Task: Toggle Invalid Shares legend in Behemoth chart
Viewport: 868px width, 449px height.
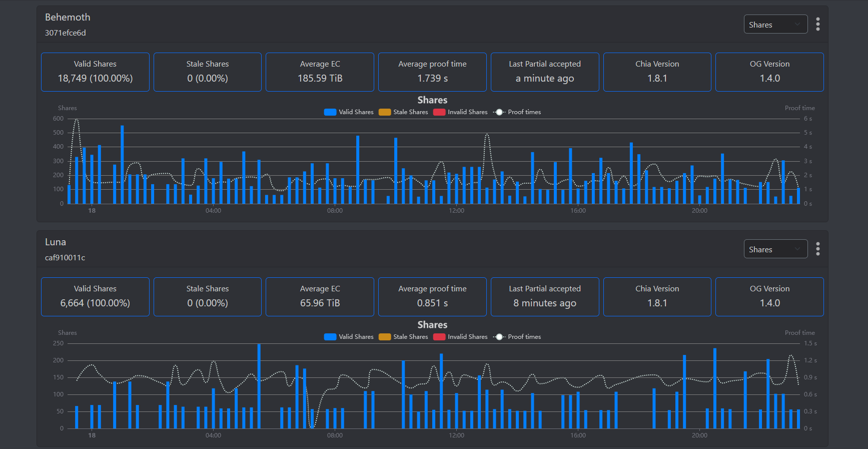Action: (460, 112)
